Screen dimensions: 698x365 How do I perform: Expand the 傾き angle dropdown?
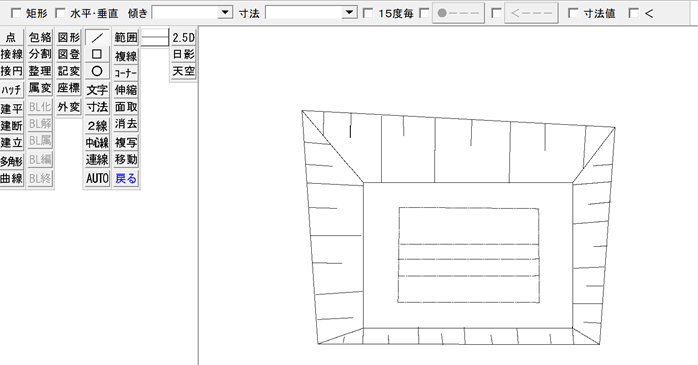[226, 12]
